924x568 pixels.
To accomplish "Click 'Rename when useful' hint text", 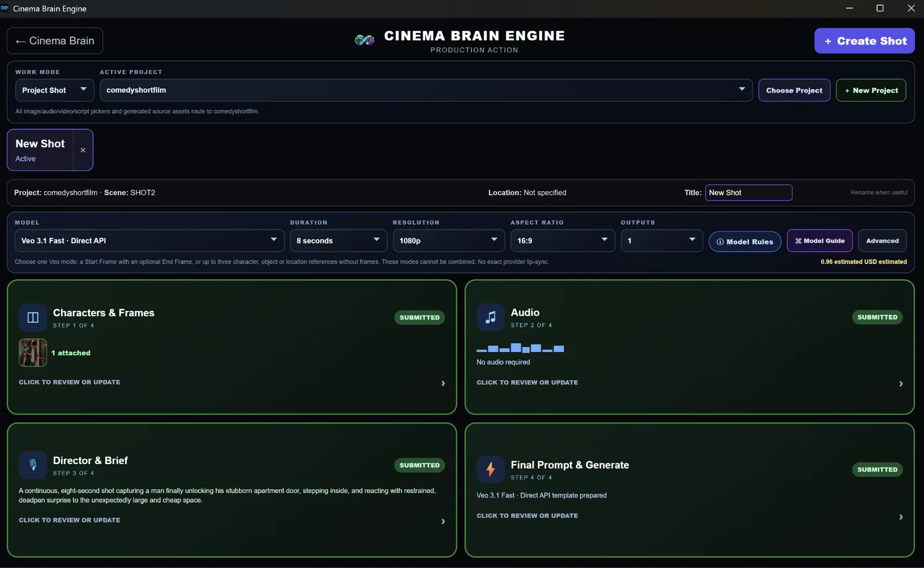I will coord(879,192).
